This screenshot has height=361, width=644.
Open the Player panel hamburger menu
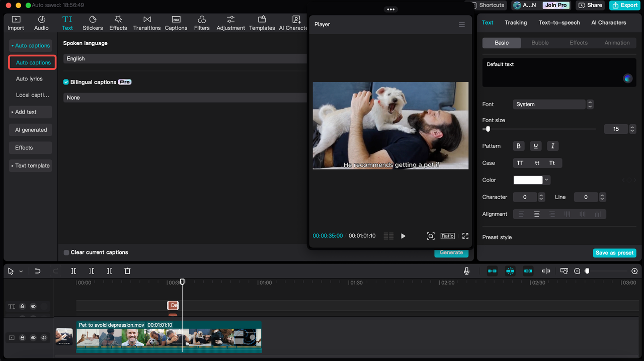tap(461, 24)
